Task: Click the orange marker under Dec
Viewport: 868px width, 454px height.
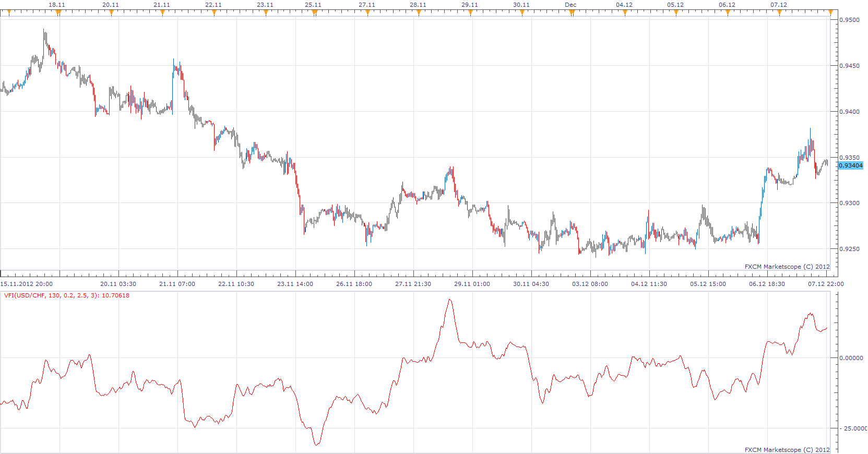Action: click(x=572, y=13)
